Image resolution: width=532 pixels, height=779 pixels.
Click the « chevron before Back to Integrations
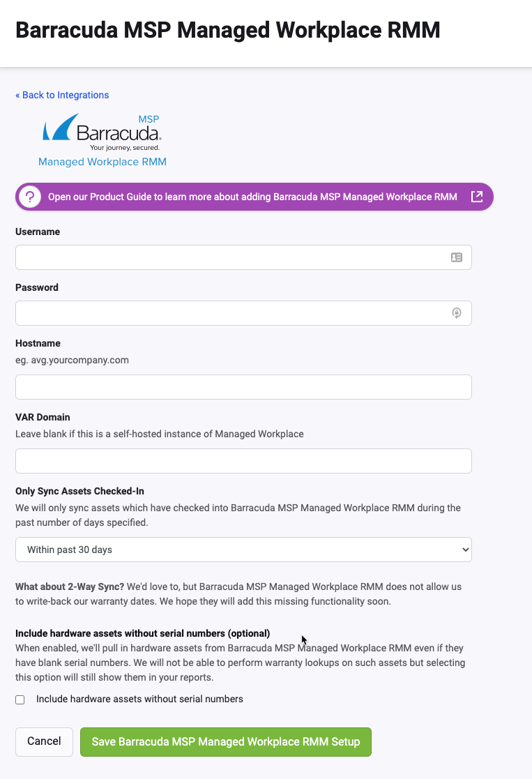click(17, 95)
